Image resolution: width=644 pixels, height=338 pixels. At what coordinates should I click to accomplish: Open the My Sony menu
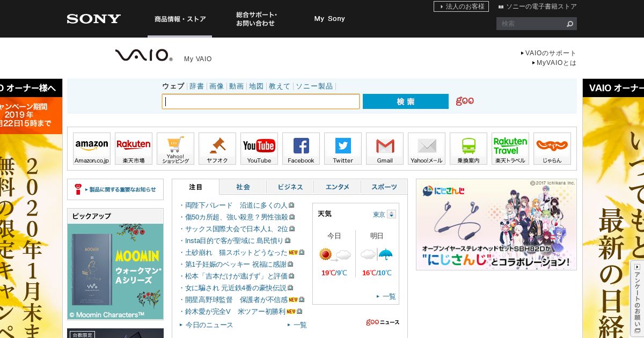tap(330, 19)
